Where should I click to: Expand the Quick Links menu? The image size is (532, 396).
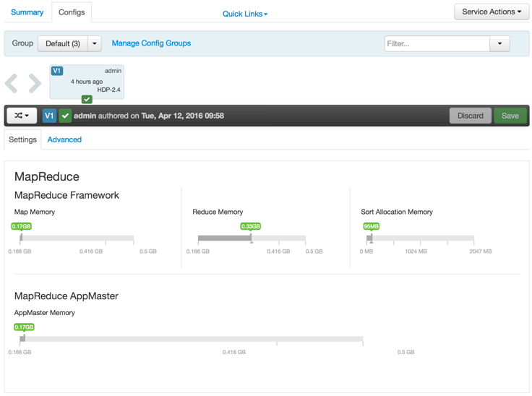(245, 14)
